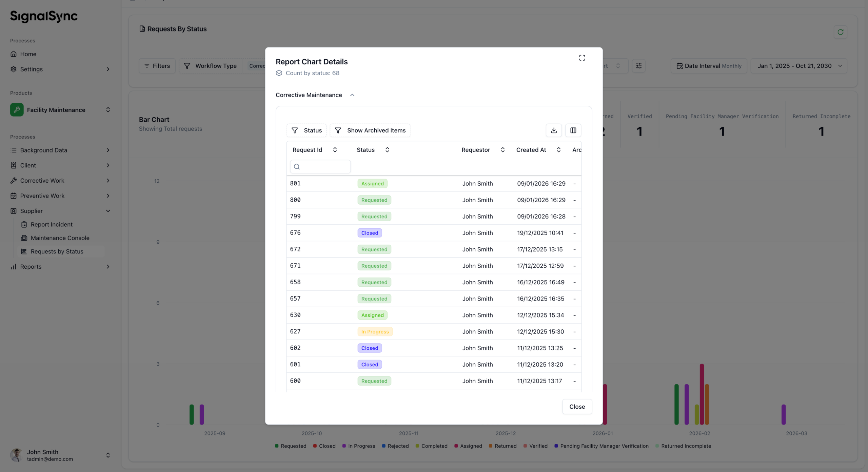Open Maintenance Console in sidebar
The image size is (868, 472).
tap(60, 238)
